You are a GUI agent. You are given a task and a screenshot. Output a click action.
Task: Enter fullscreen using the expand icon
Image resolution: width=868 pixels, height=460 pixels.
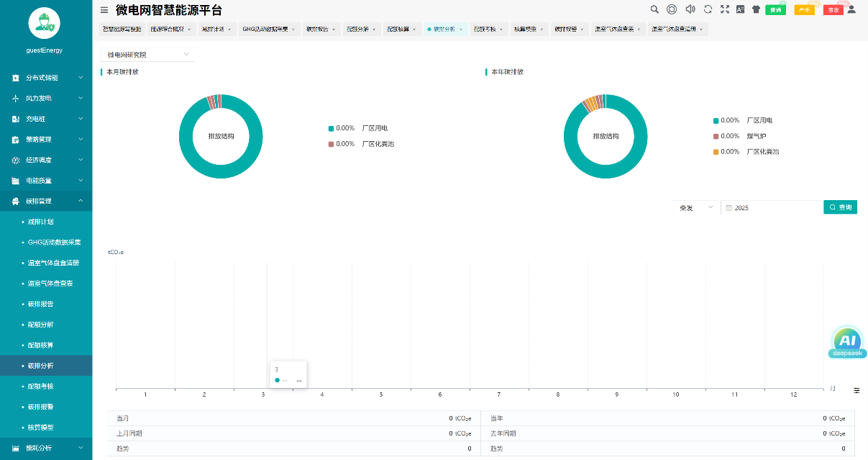tap(725, 9)
